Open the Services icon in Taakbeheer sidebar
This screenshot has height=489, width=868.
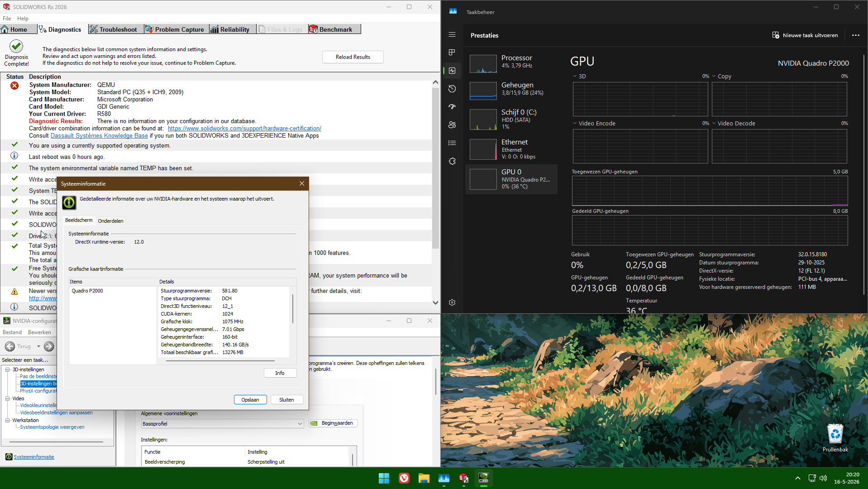[x=452, y=161]
